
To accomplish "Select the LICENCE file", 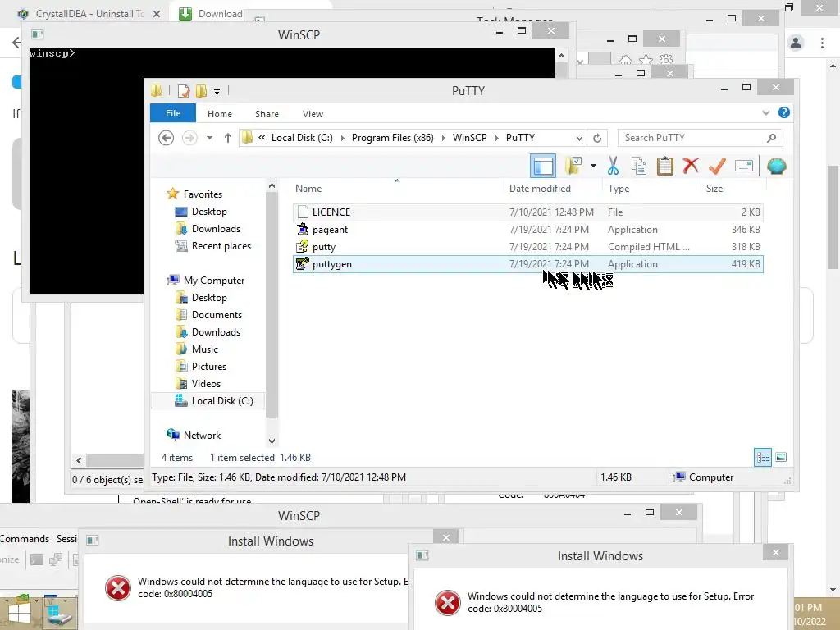I will tap(527, 212).
